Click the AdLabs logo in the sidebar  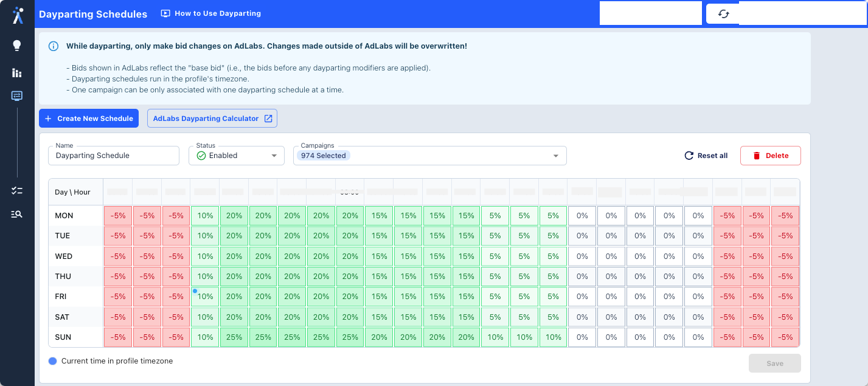[18, 15]
